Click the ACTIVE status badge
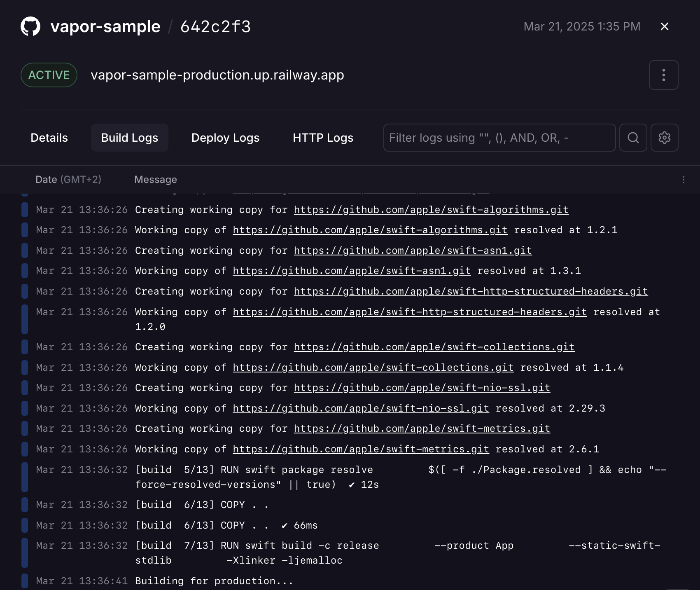The height and width of the screenshot is (590, 700). (x=49, y=75)
